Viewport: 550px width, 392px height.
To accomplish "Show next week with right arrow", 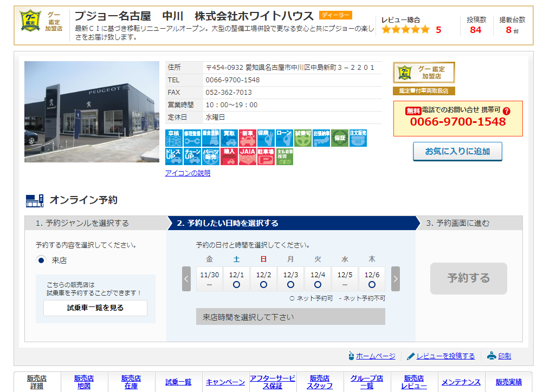I will (396, 279).
